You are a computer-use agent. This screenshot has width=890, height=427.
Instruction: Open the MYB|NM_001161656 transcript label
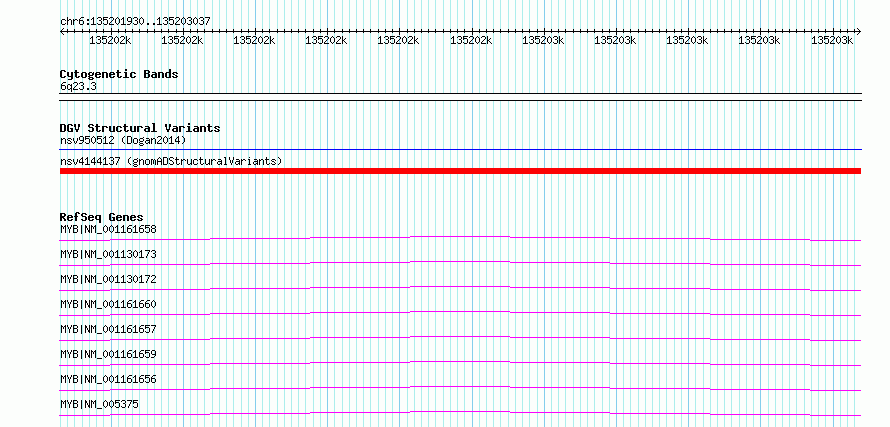(108, 379)
